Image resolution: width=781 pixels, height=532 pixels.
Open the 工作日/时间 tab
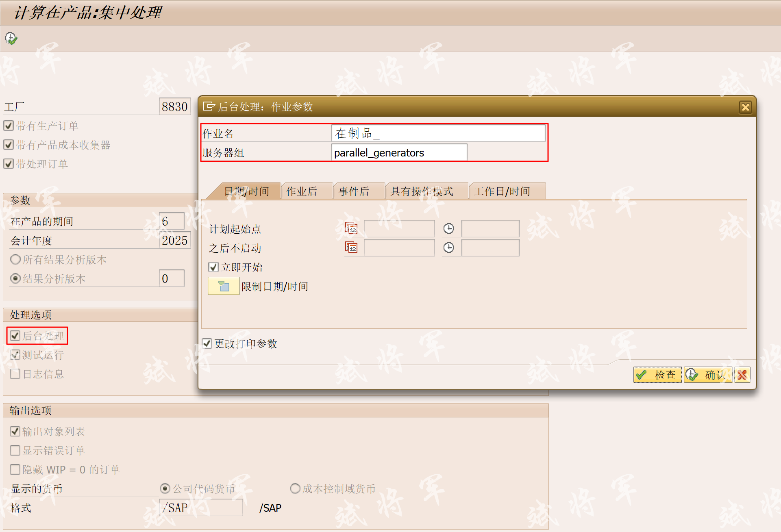click(502, 191)
